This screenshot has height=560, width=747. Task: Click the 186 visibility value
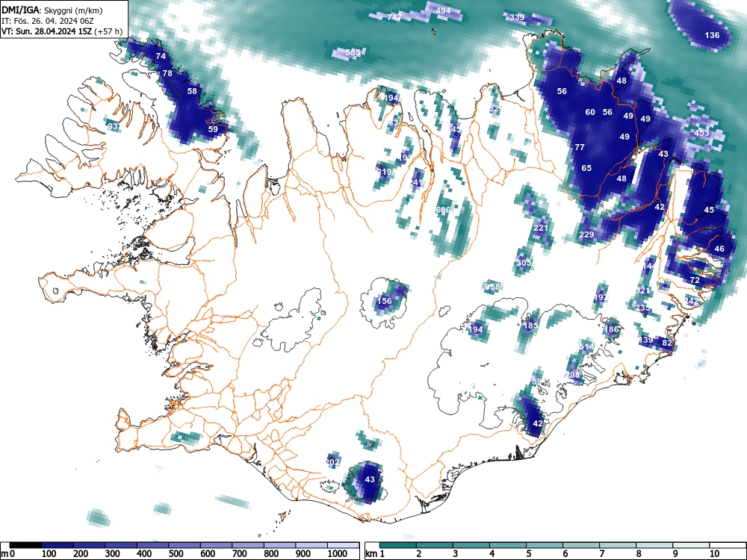point(611,329)
